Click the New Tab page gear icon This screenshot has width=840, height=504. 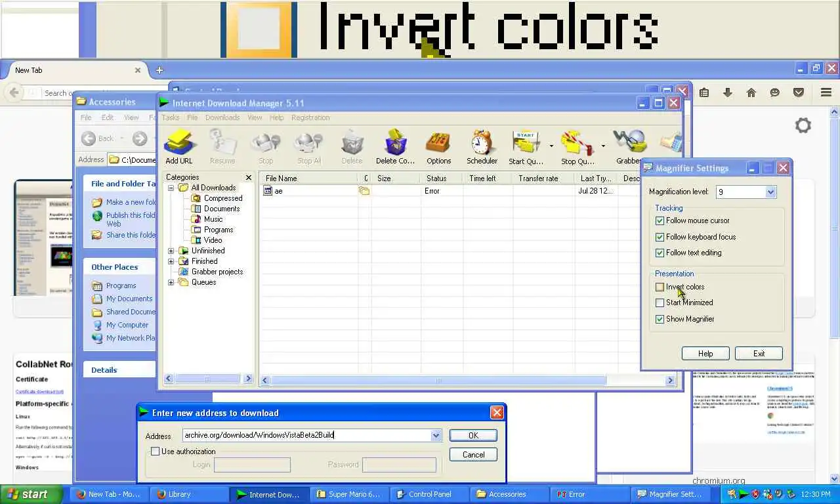coord(803,125)
